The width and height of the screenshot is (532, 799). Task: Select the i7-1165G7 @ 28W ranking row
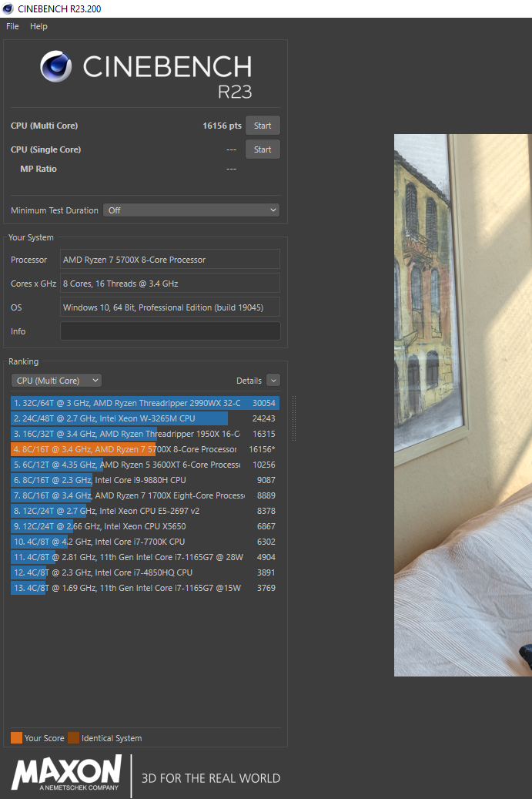click(x=145, y=557)
